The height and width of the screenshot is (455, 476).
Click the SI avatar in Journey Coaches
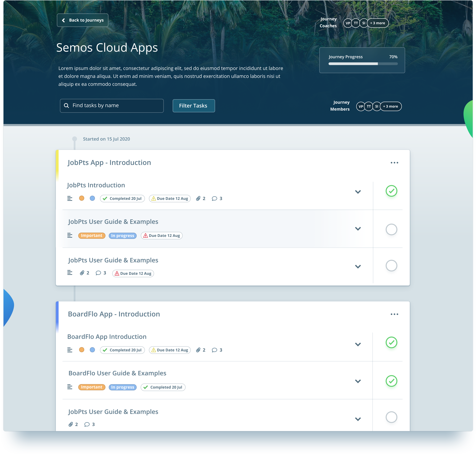click(363, 23)
